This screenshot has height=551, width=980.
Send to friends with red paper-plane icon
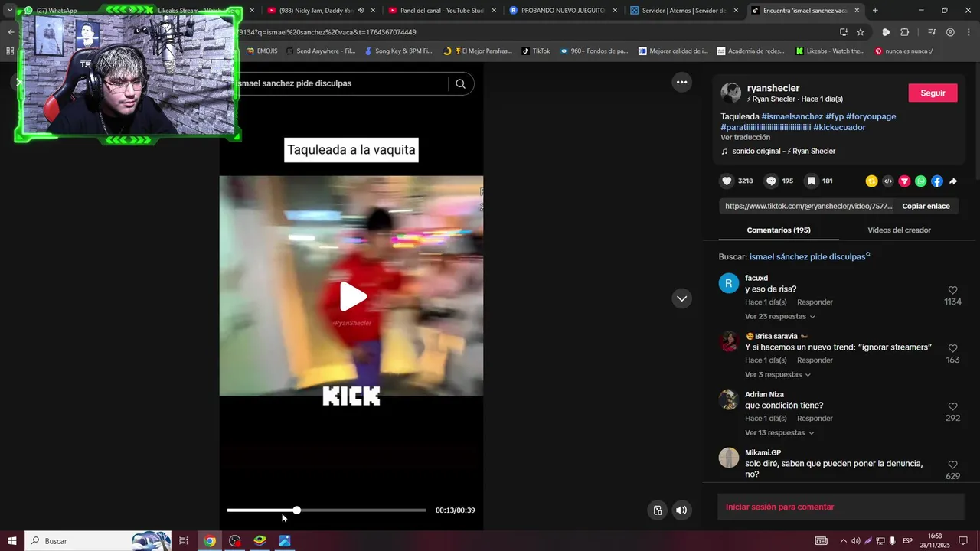(x=904, y=181)
